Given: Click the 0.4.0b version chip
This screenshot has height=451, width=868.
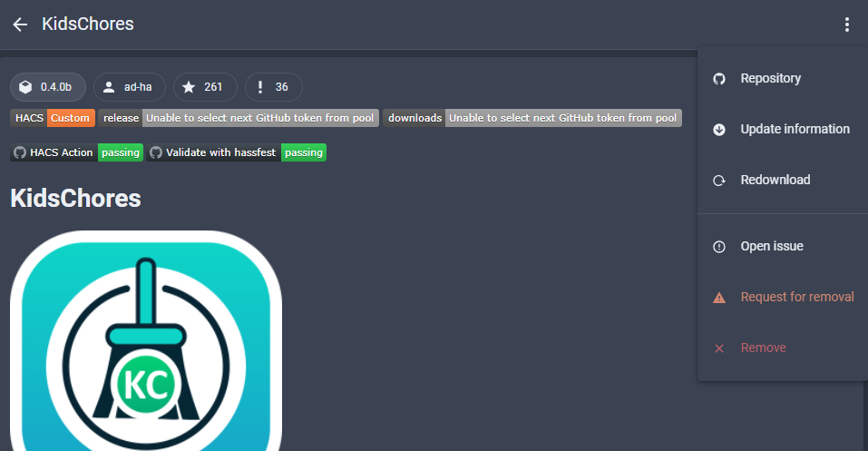Looking at the screenshot, I should pyautogui.click(x=48, y=87).
